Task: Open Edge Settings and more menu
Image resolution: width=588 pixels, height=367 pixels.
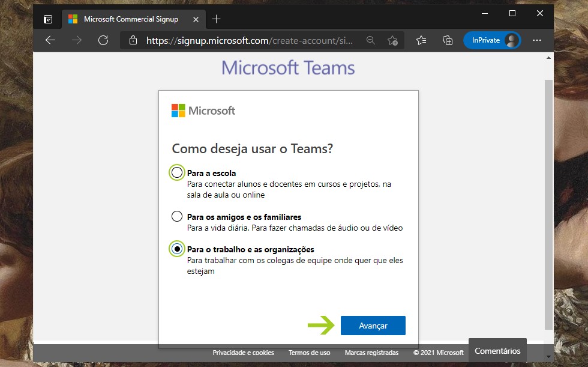Action: [x=537, y=40]
